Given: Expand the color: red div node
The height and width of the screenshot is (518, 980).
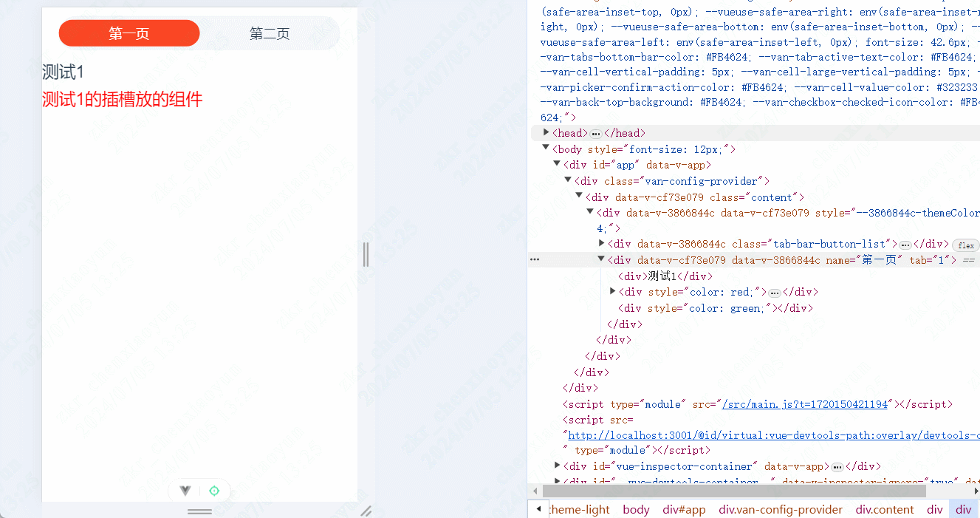Looking at the screenshot, I should 613,291.
